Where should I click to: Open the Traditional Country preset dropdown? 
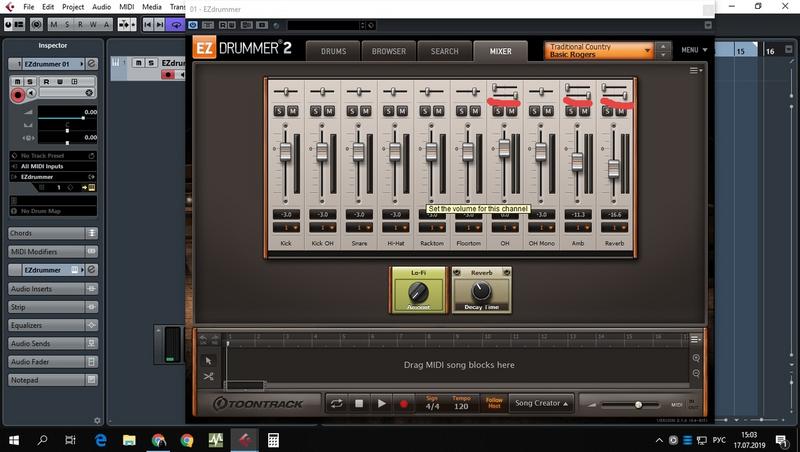598,51
